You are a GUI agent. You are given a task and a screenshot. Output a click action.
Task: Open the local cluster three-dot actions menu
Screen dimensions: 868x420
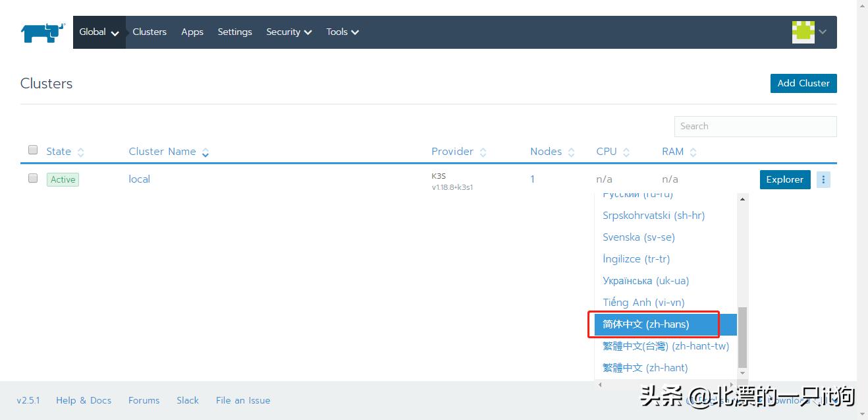[x=823, y=179]
